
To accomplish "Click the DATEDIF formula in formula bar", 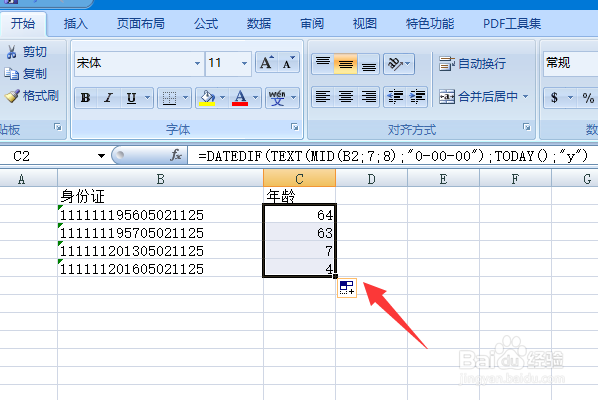I will tap(393, 156).
